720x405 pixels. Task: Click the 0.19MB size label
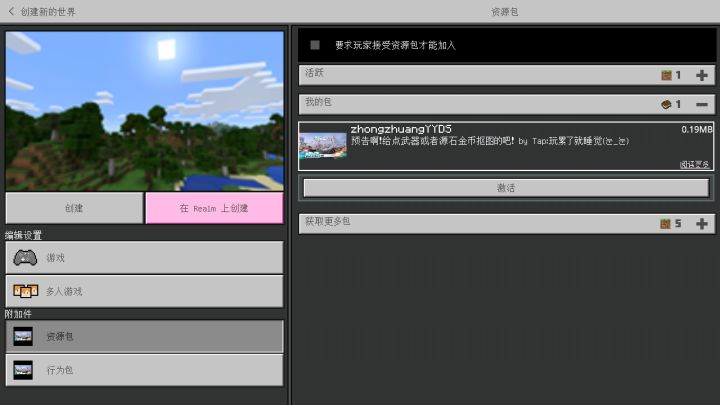click(x=697, y=129)
